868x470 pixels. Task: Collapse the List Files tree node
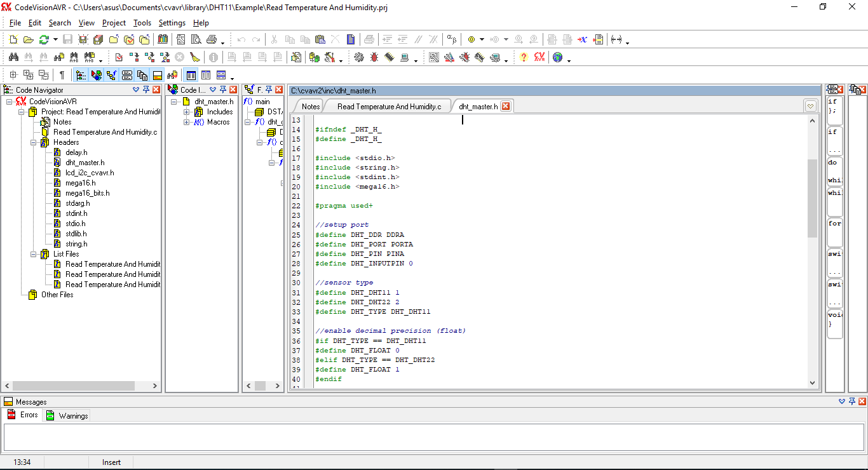tap(34, 254)
